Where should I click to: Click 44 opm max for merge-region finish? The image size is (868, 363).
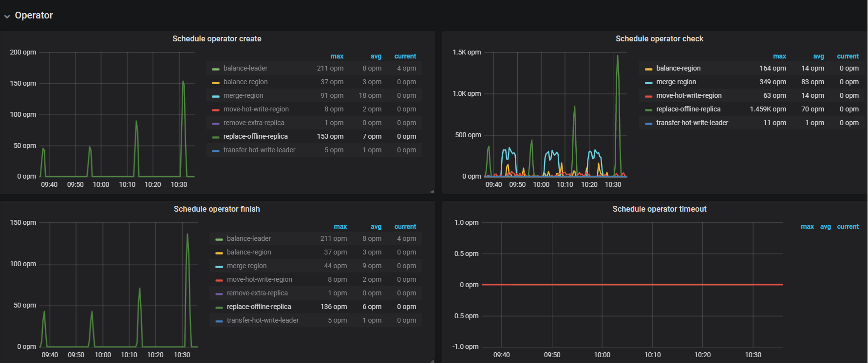click(336, 266)
